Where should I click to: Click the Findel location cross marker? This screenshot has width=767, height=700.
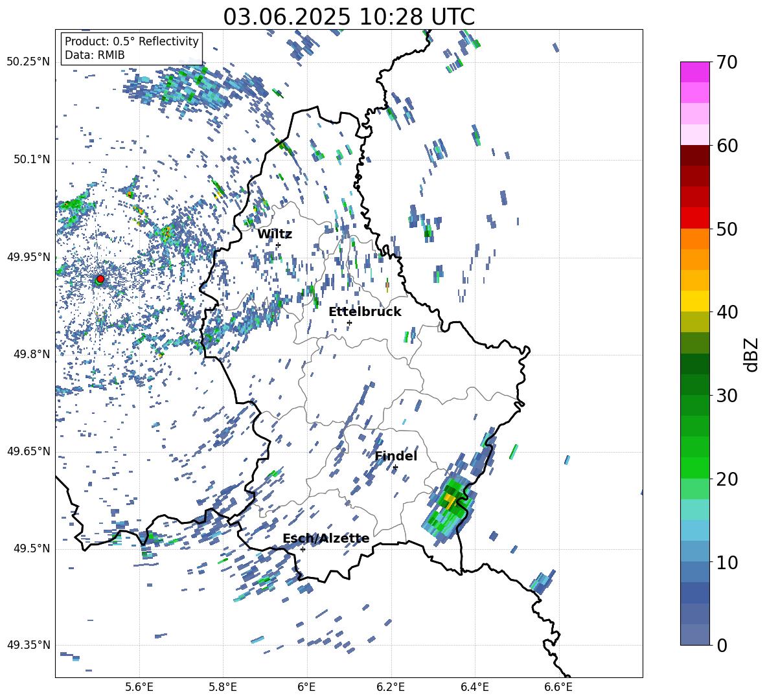pos(395,468)
